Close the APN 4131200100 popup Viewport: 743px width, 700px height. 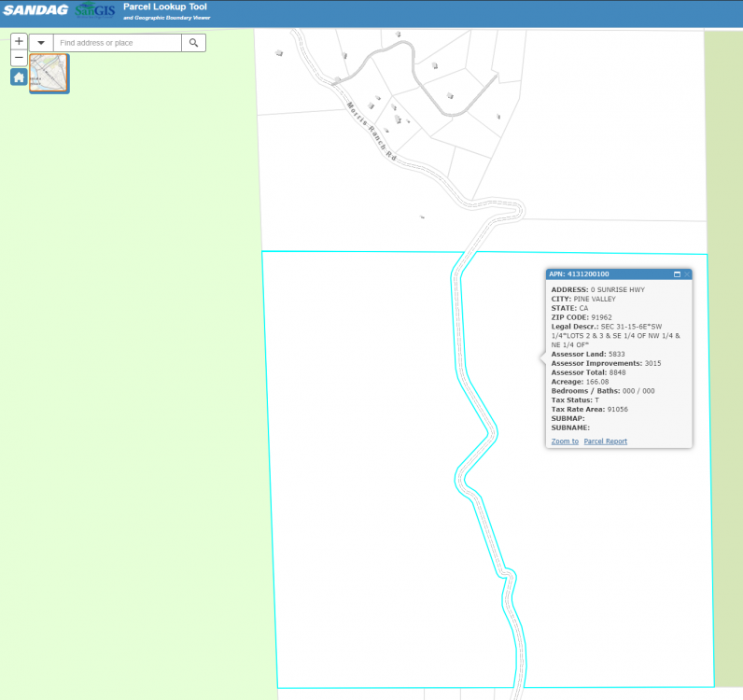687,274
